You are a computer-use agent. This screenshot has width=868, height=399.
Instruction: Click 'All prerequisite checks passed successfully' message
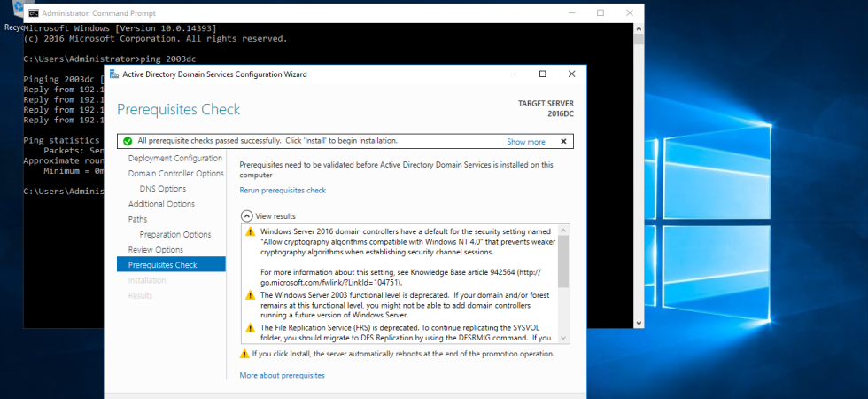pyautogui.click(x=267, y=141)
